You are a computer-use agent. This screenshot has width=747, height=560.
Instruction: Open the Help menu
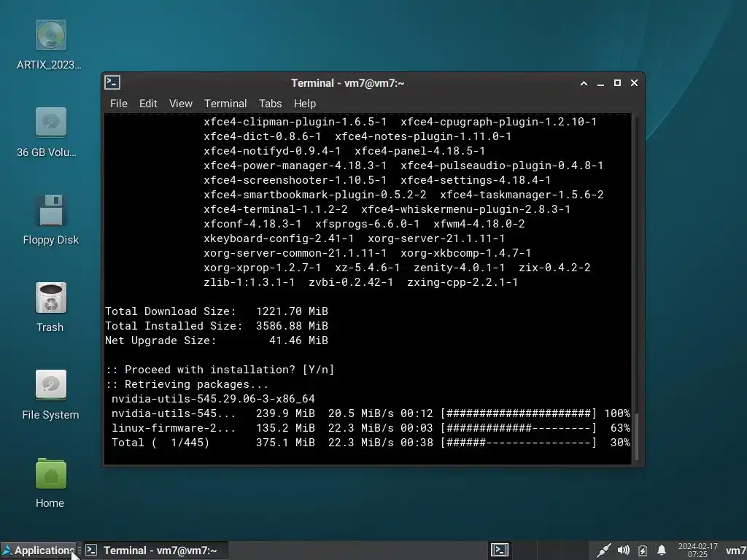pos(305,104)
